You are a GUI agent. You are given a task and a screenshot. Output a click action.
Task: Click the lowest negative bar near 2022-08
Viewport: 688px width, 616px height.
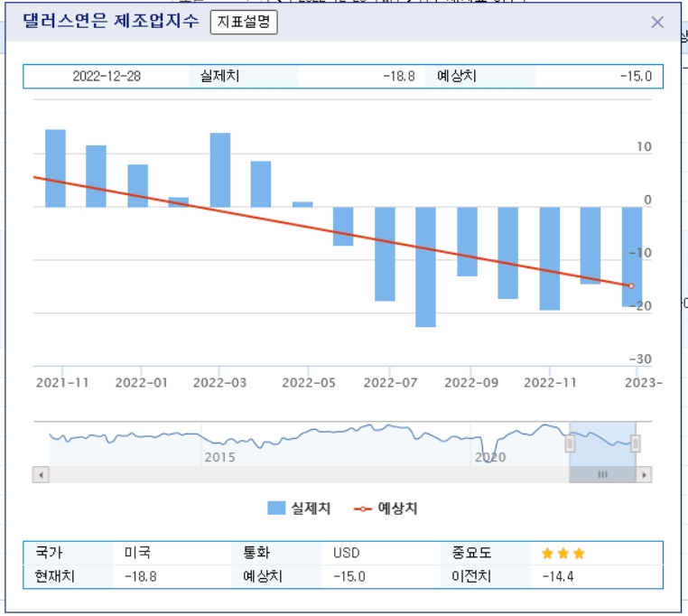[425, 267]
